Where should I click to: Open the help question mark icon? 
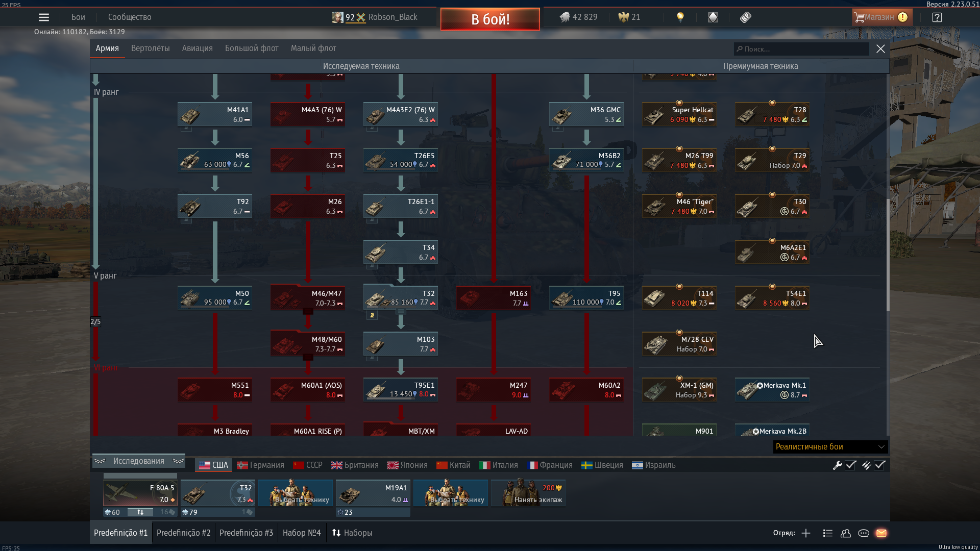coord(937,17)
